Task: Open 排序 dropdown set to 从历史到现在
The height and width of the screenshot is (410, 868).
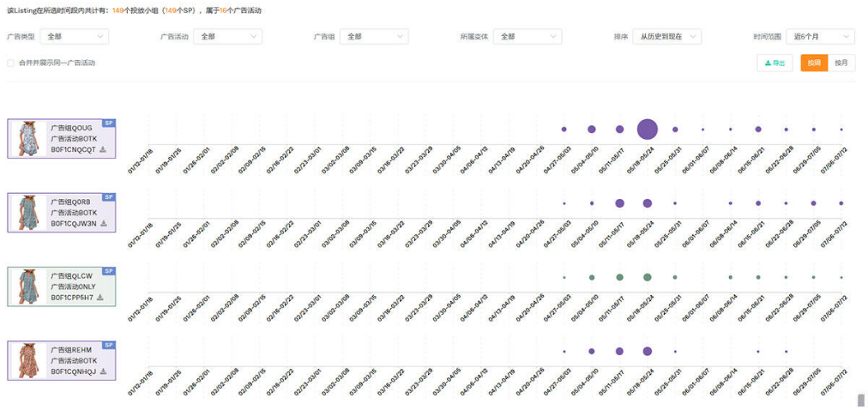Action: (667, 37)
